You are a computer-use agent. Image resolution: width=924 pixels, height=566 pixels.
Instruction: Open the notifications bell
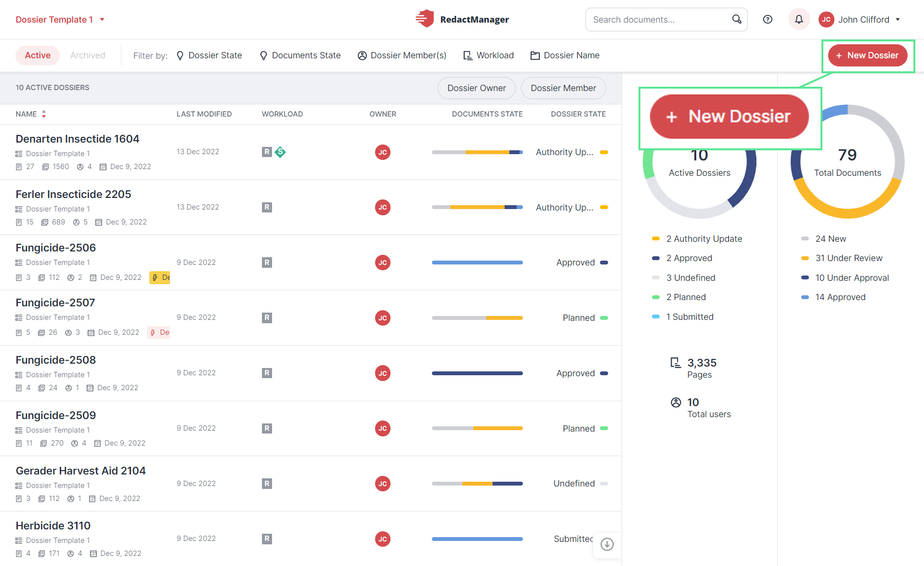tap(799, 19)
